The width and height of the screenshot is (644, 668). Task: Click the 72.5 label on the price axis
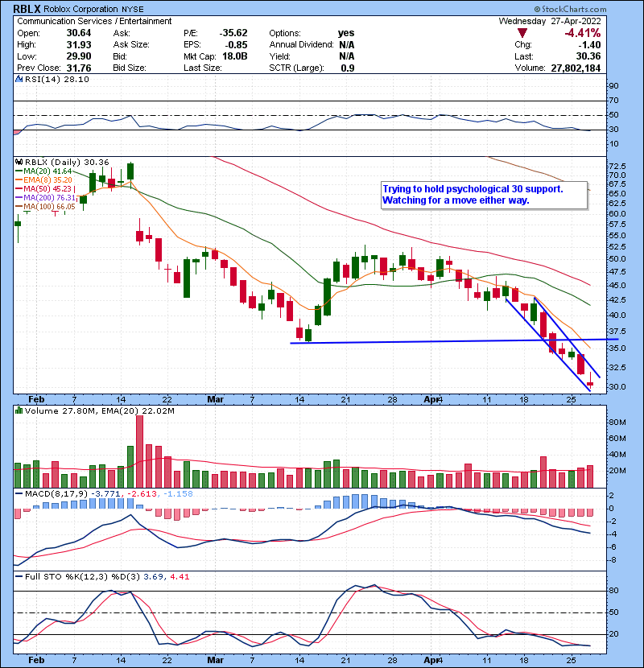(617, 166)
